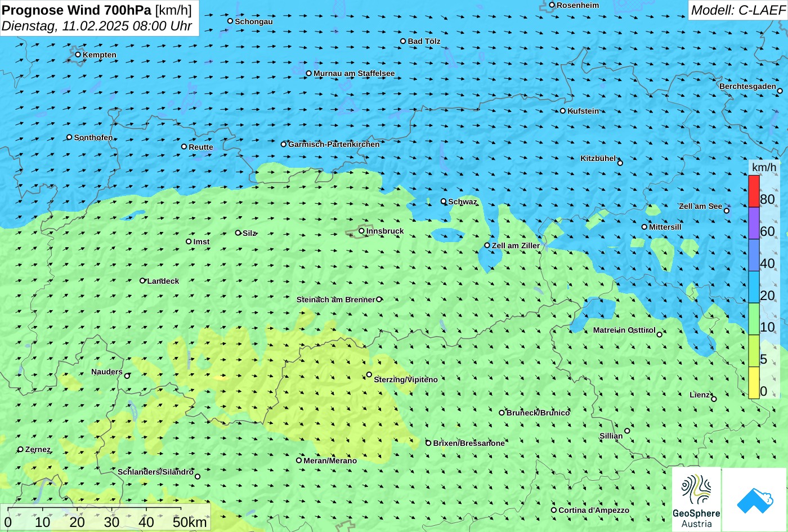Click the km/h legend heading
Image resolution: width=788 pixels, height=532 pixels.
coord(764,167)
